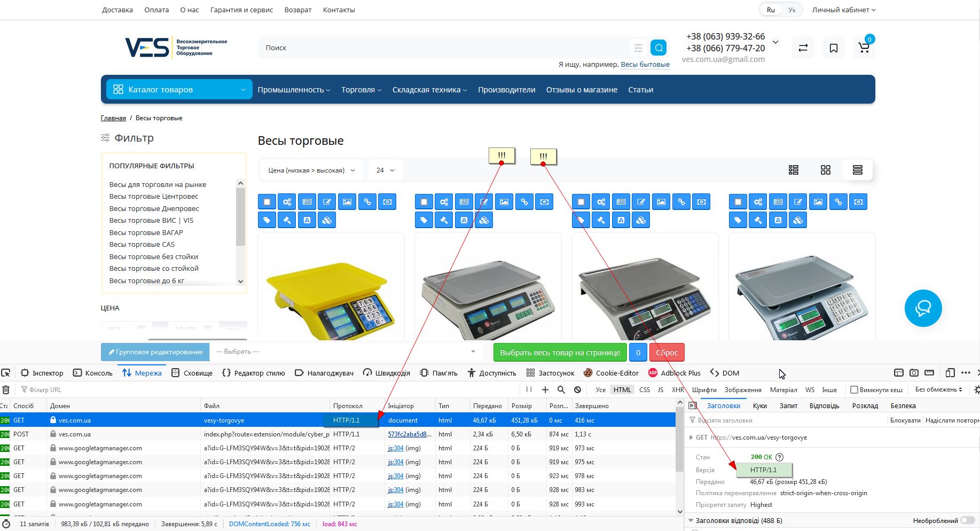Screen dimensions: 980x531
Task: Click the element picker icon in DevTools
Action: 6,373
